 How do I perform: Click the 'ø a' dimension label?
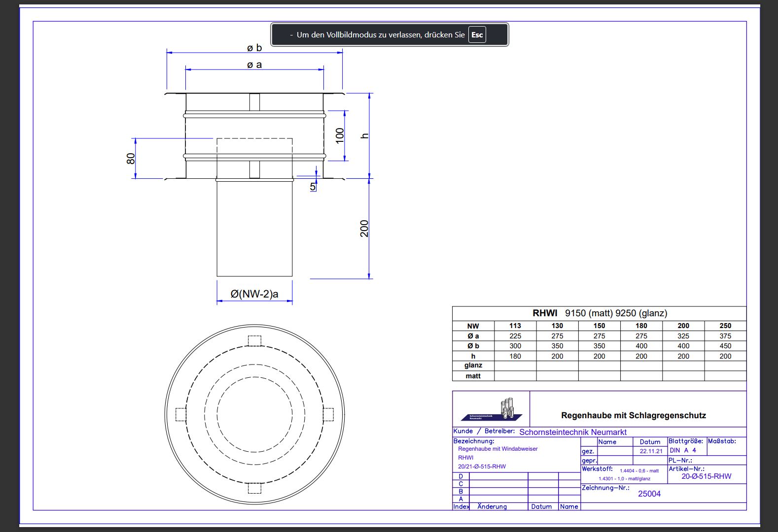[x=254, y=65]
